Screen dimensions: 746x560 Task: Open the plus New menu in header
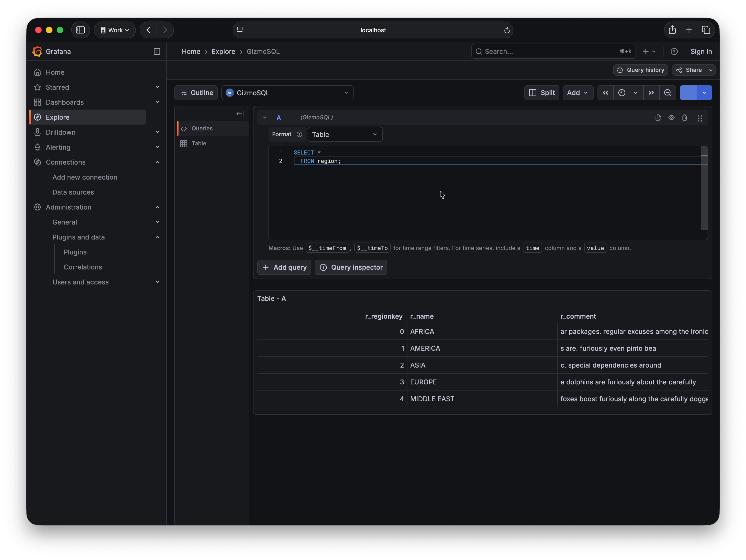point(649,52)
